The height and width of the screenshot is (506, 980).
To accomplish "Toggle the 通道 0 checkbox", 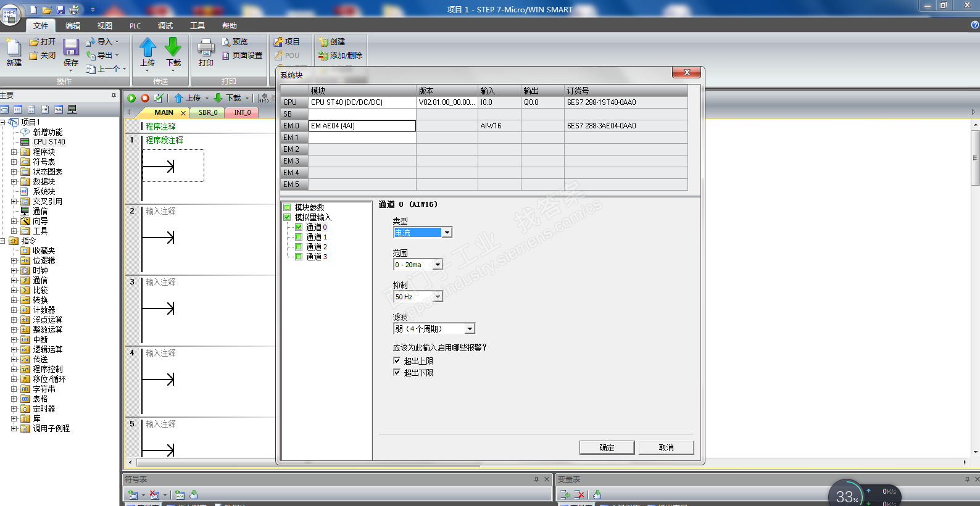I will [299, 227].
